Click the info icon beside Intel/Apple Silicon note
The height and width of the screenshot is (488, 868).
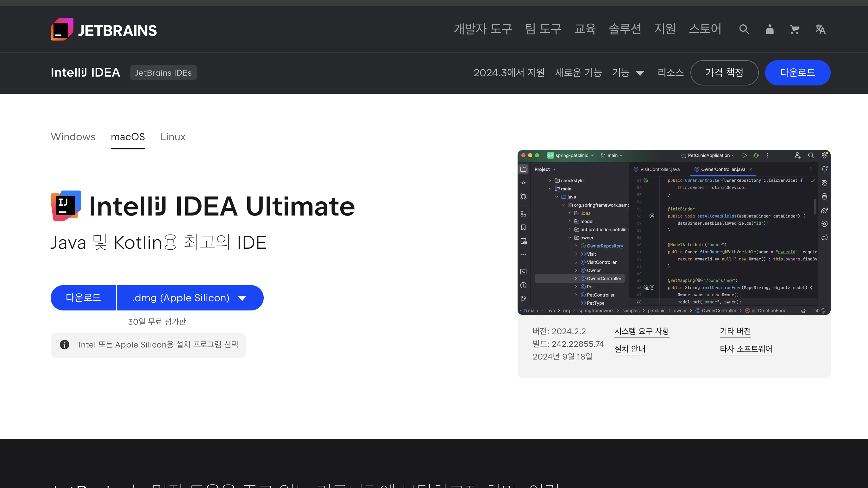64,345
